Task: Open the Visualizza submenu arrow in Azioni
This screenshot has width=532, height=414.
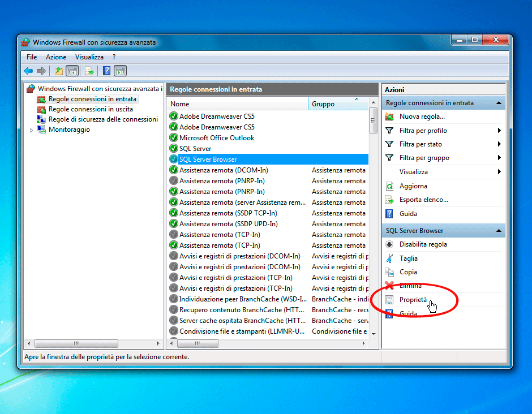Action: (x=499, y=171)
